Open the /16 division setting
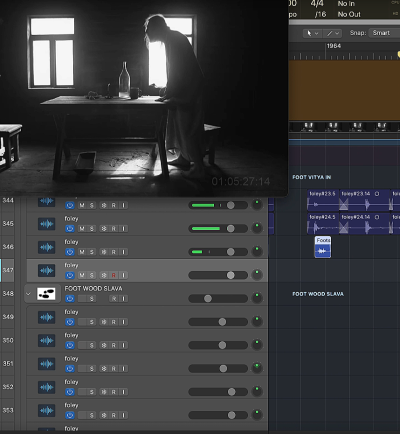The image size is (400, 434). tap(320, 14)
